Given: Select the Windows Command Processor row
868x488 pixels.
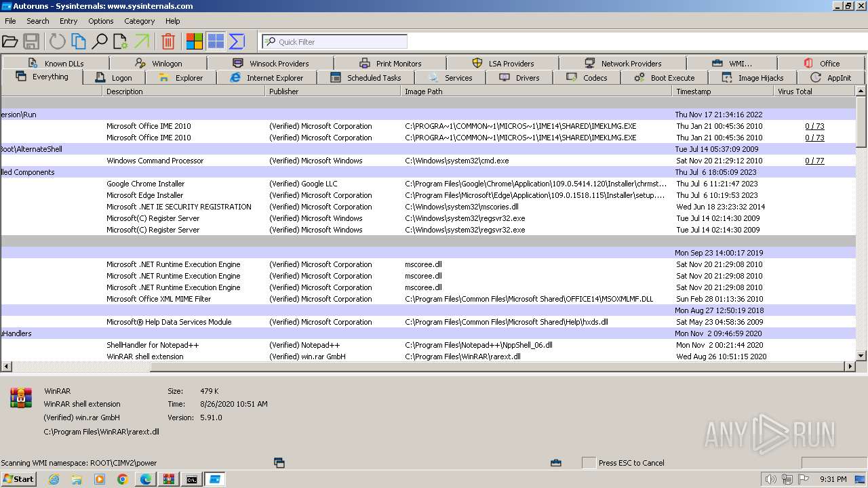Looking at the screenshot, I should coord(429,161).
